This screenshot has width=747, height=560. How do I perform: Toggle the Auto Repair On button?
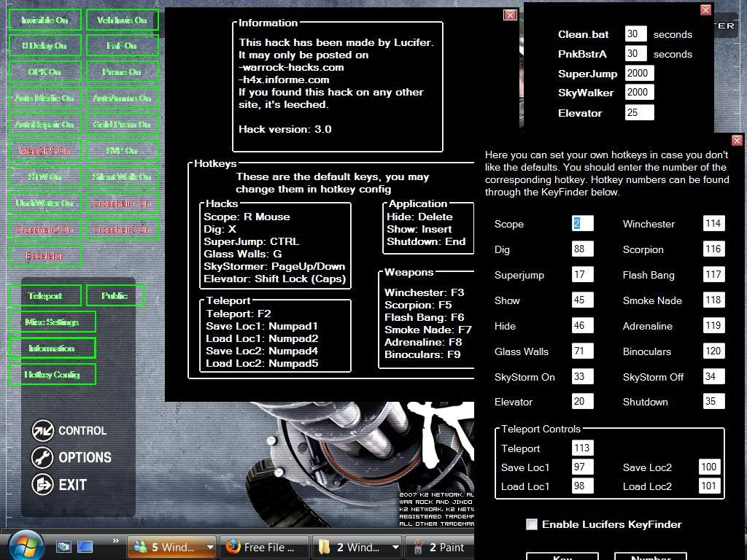pyautogui.click(x=44, y=124)
